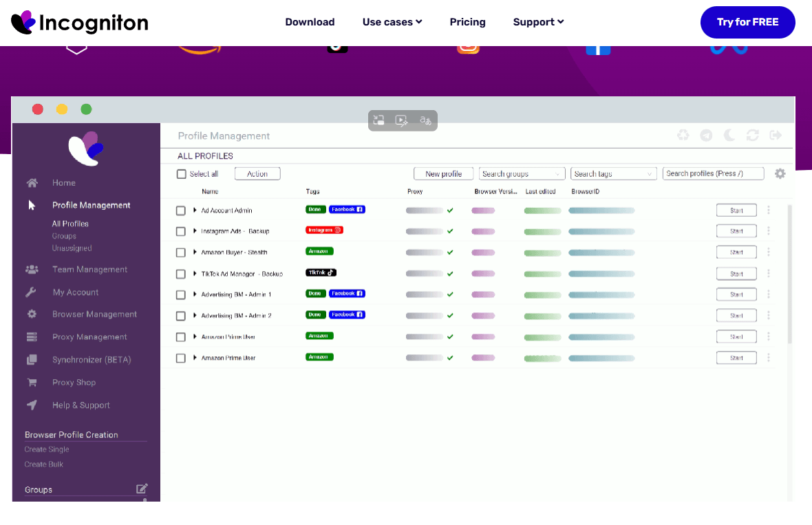The image size is (812, 525).
Task: Open options menu for Ad Account Admin
Action: 769,210
